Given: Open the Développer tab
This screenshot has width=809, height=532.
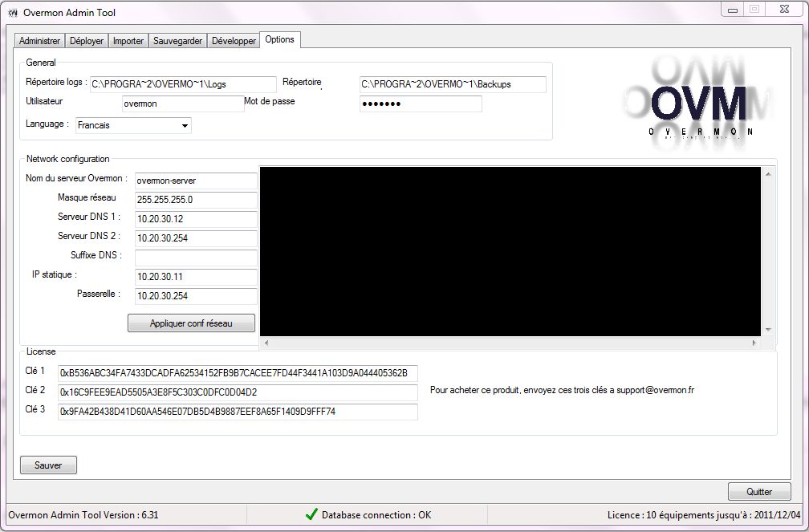Looking at the screenshot, I should (x=234, y=41).
